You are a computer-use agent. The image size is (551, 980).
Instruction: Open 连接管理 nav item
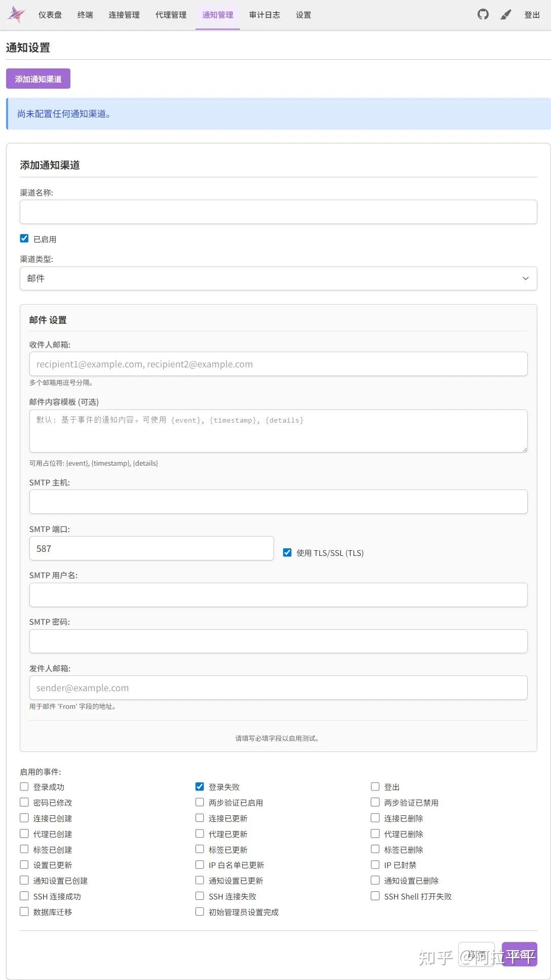point(124,15)
